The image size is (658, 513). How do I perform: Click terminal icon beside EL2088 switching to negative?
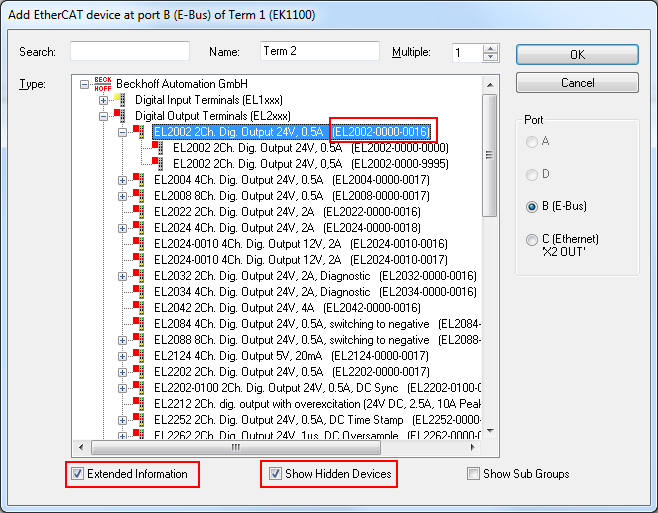pyautogui.click(x=139, y=340)
